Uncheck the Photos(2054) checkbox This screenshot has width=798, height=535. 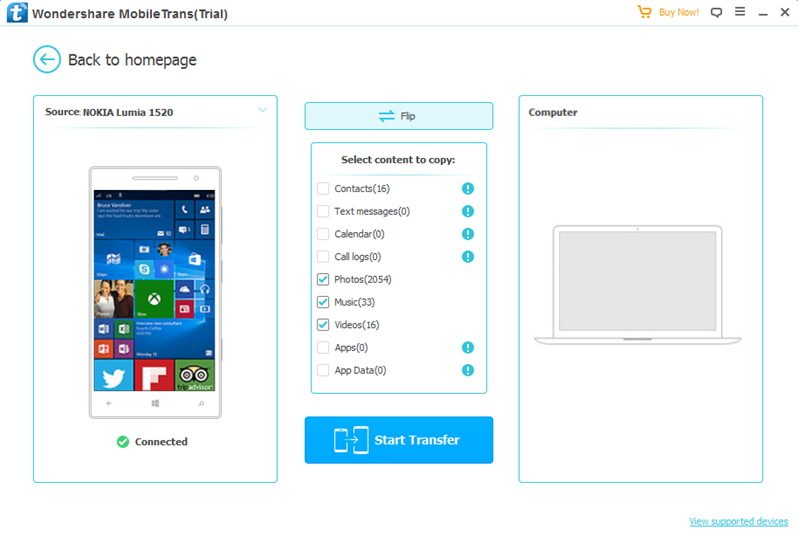(323, 279)
